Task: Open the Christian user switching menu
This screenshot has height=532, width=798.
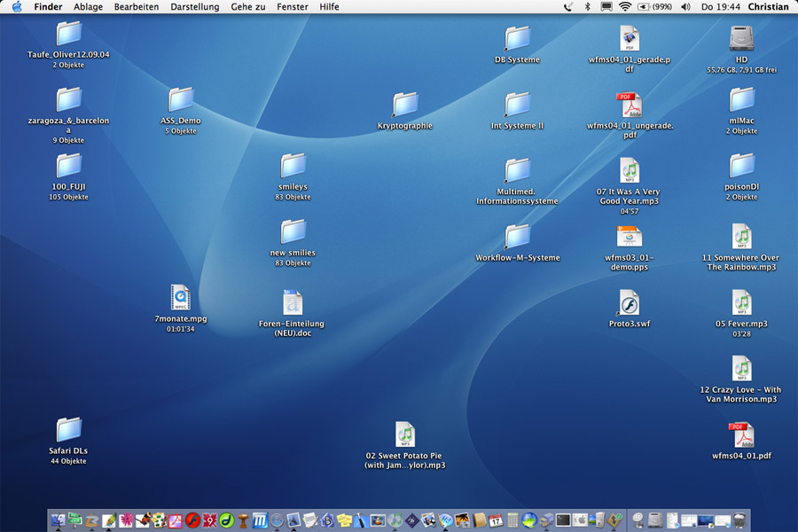Action: pos(767,7)
